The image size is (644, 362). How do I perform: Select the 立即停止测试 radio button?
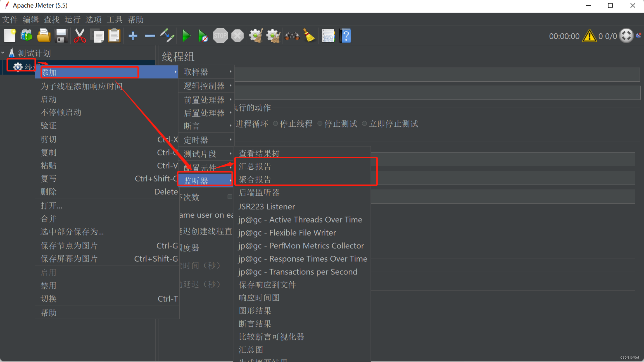[x=364, y=124]
